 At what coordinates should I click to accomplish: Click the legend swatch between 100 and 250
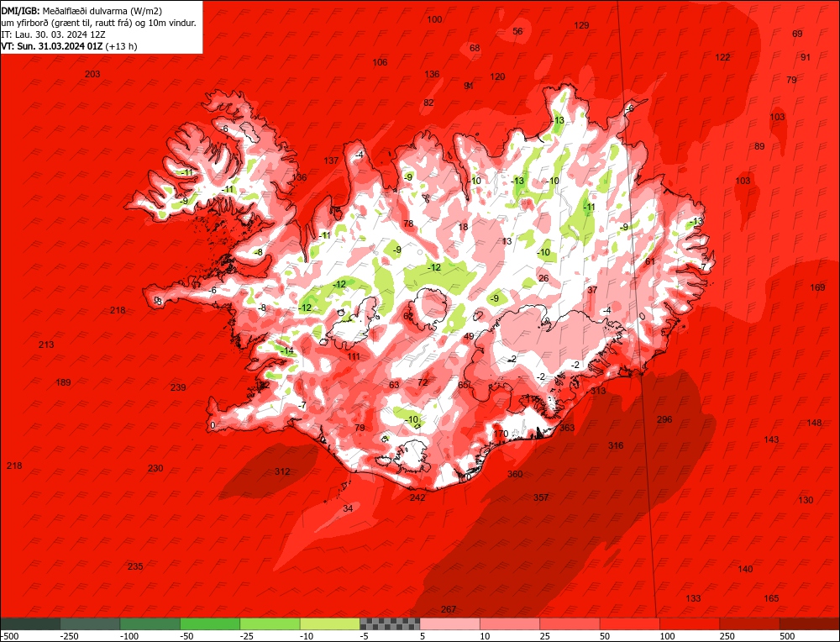[690, 624]
